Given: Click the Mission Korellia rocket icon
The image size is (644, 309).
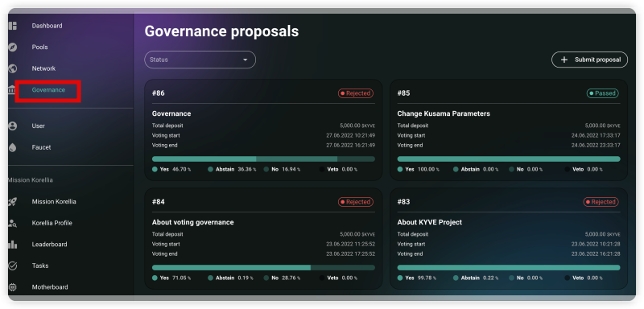Looking at the screenshot, I should pyautogui.click(x=13, y=202).
